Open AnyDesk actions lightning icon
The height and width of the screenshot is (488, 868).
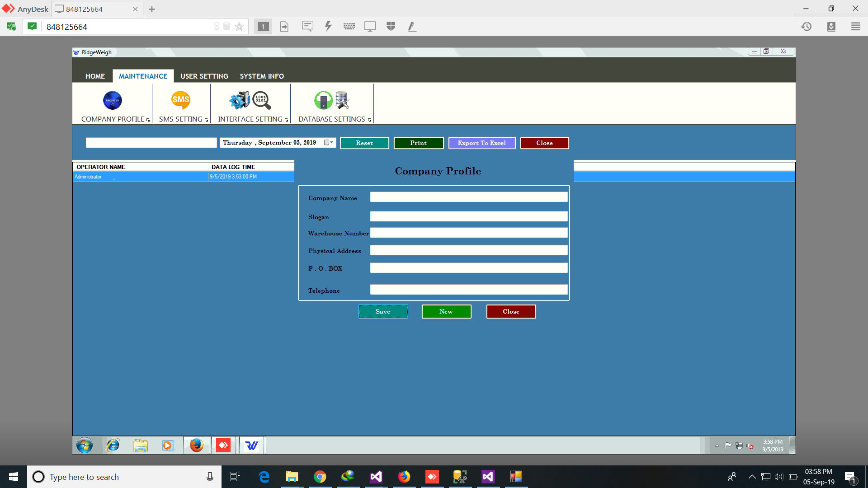tap(328, 26)
